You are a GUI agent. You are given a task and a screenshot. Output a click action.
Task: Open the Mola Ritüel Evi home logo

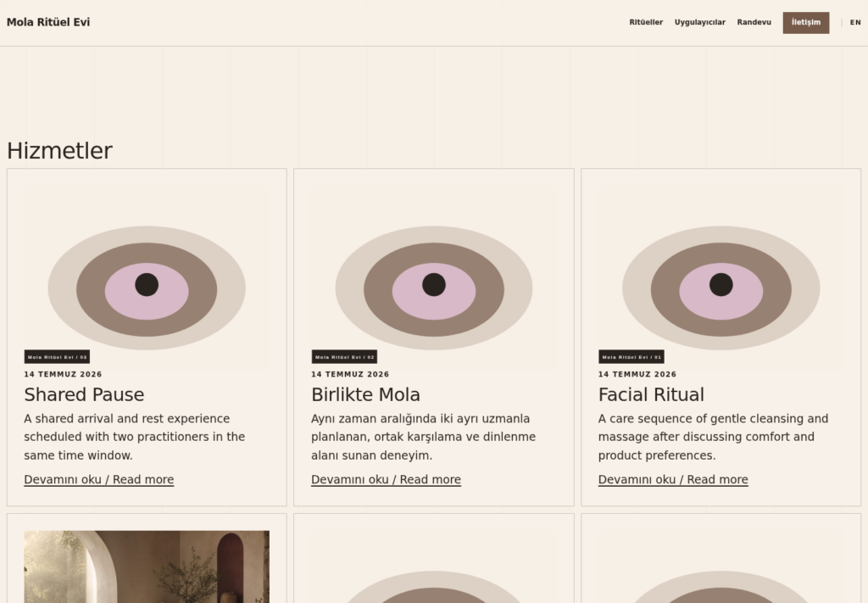pos(48,22)
